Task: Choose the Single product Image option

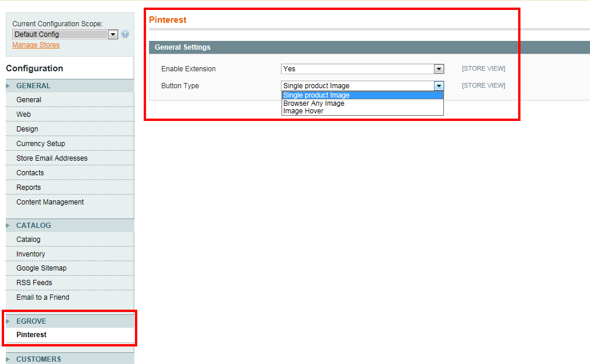Action: click(x=362, y=95)
